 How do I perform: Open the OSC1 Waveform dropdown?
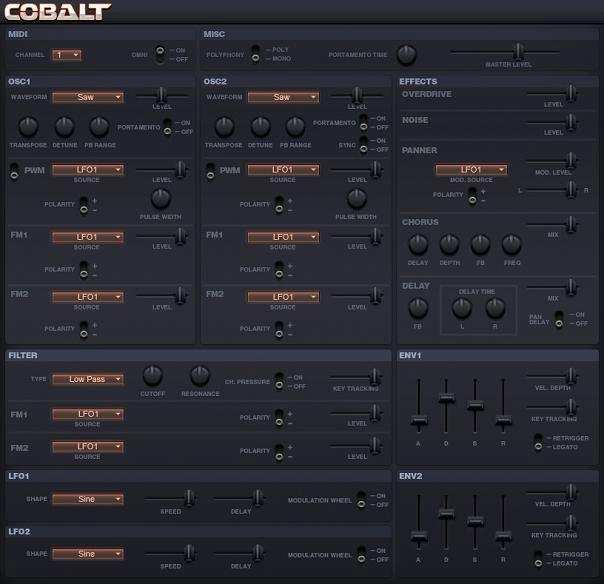[x=87, y=97]
